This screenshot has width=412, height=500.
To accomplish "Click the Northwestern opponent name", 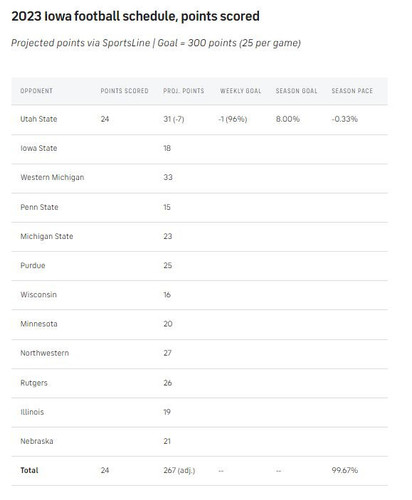I will (45, 353).
